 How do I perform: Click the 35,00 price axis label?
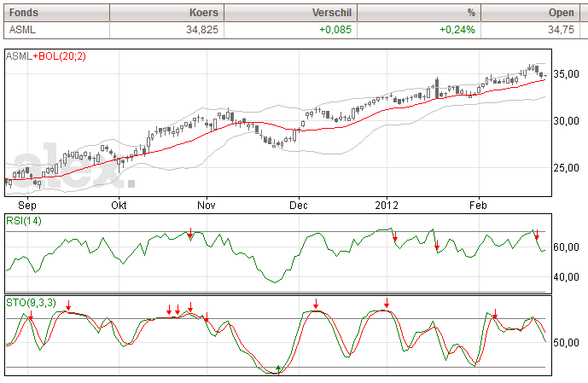pos(567,74)
